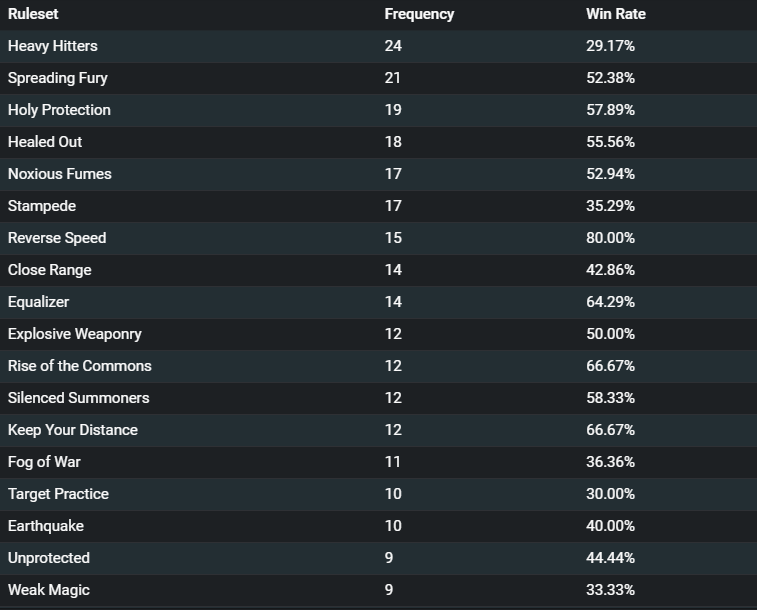Select the Heavy Hitters ruleset row
The image size is (757, 610).
pos(378,46)
